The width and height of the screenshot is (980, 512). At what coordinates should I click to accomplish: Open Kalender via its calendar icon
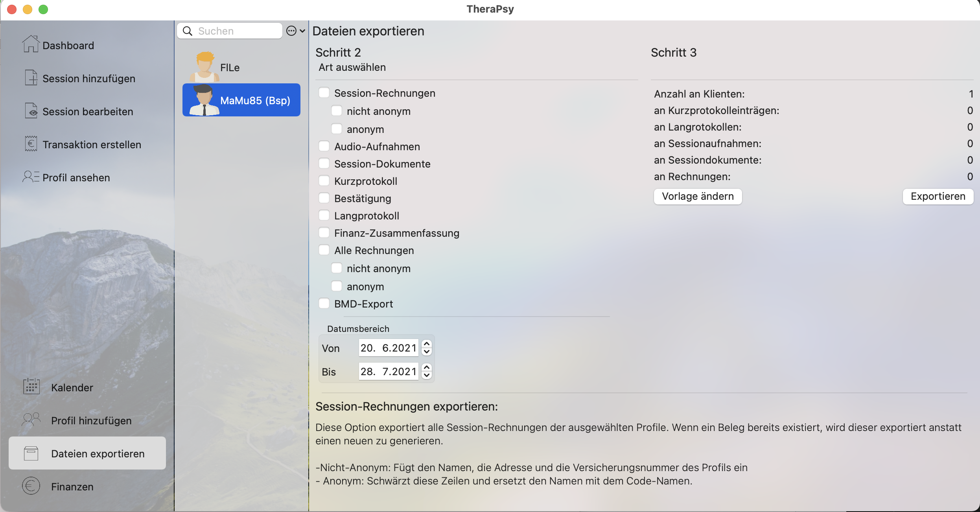(x=31, y=387)
